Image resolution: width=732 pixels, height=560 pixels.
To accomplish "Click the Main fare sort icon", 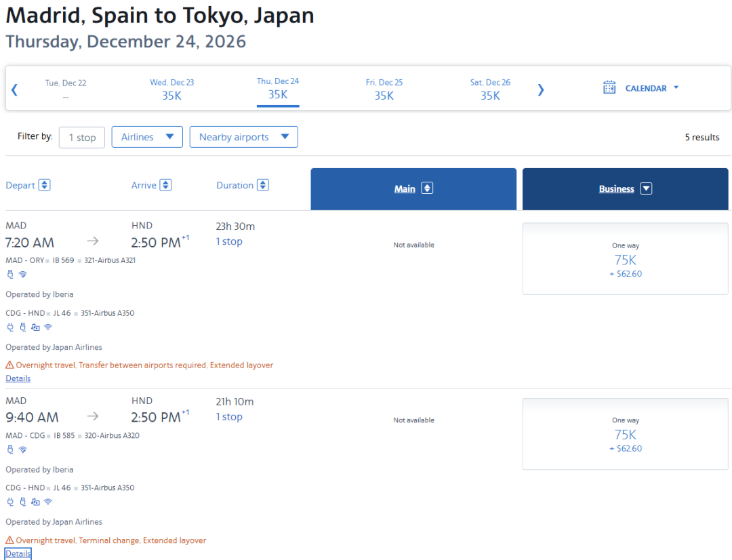I will point(427,188).
